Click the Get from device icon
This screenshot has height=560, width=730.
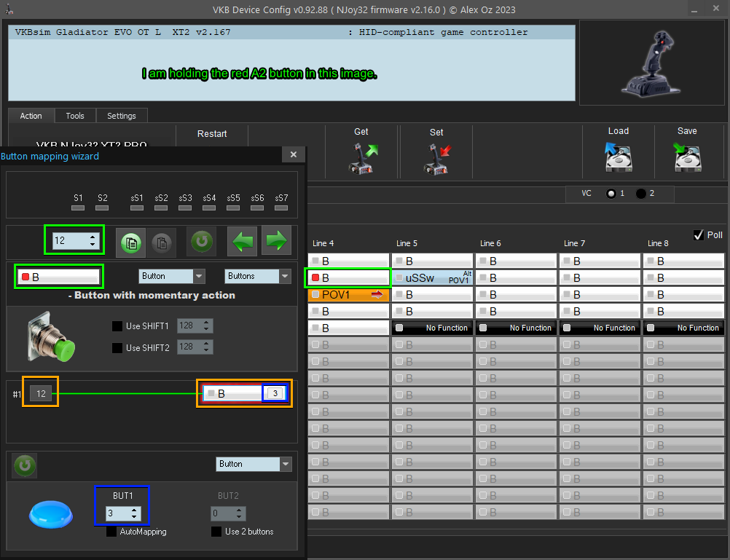(x=361, y=157)
